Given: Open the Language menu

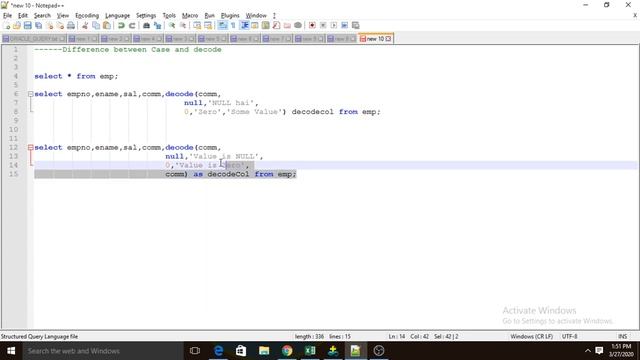Looking at the screenshot, I should 117,16.
